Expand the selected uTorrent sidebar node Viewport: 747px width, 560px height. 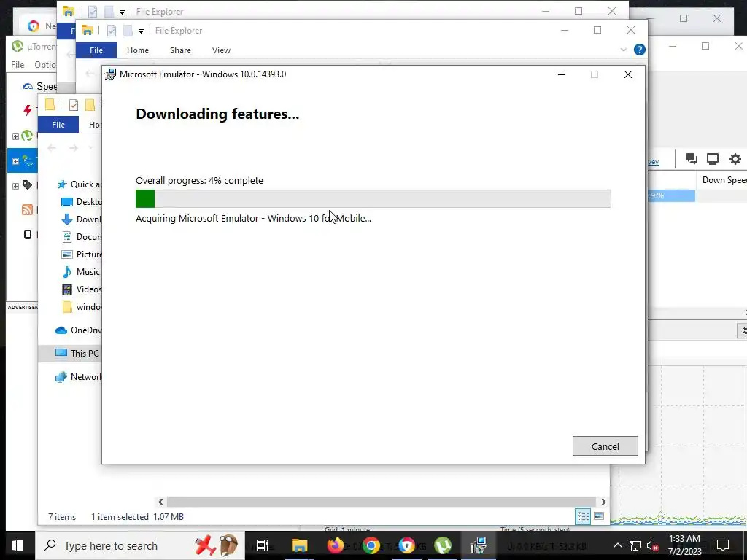pyautogui.click(x=15, y=161)
